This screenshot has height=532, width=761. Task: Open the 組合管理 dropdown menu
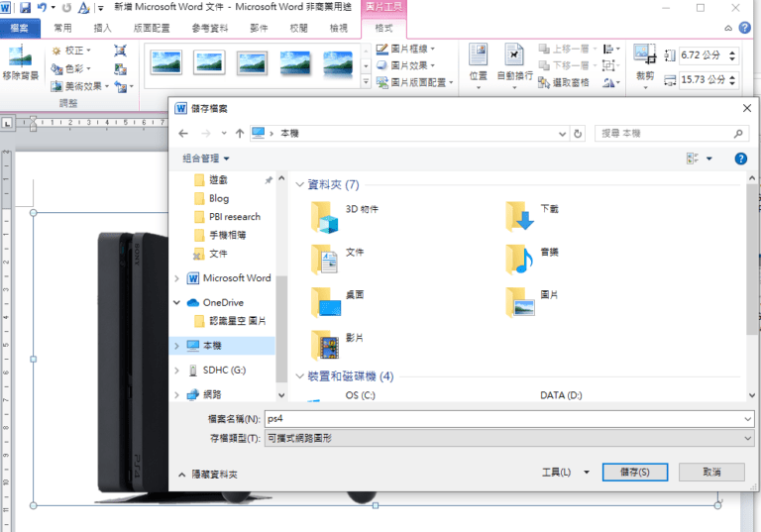pos(206,159)
